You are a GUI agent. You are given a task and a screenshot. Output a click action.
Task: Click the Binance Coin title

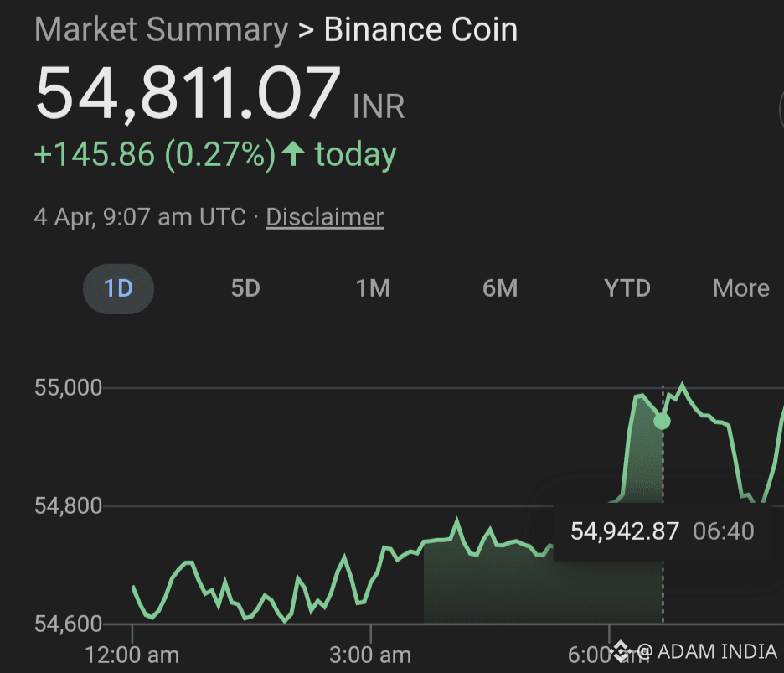420,30
